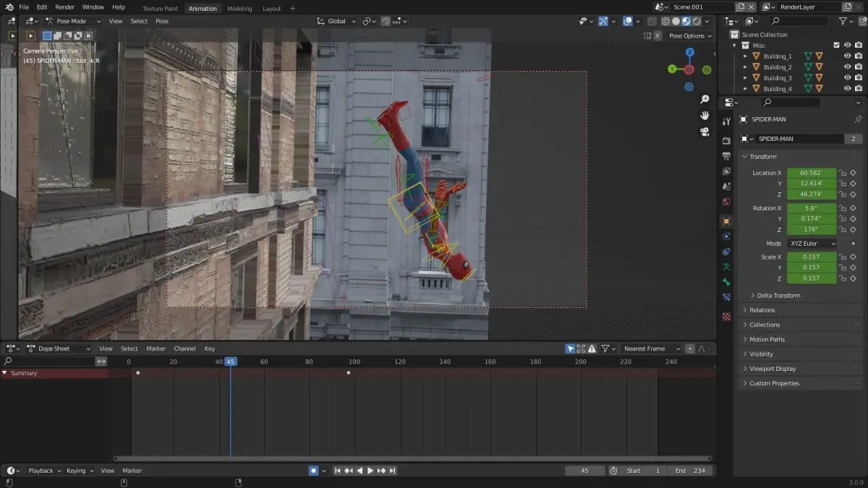Image resolution: width=868 pixels, height=488 pixels.
Task: Collapse the Misc collection
Action: click(x=735, y=45)
